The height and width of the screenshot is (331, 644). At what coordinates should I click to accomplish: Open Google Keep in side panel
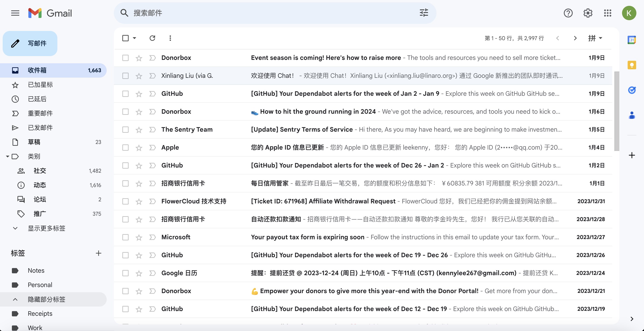pos(632,65)
